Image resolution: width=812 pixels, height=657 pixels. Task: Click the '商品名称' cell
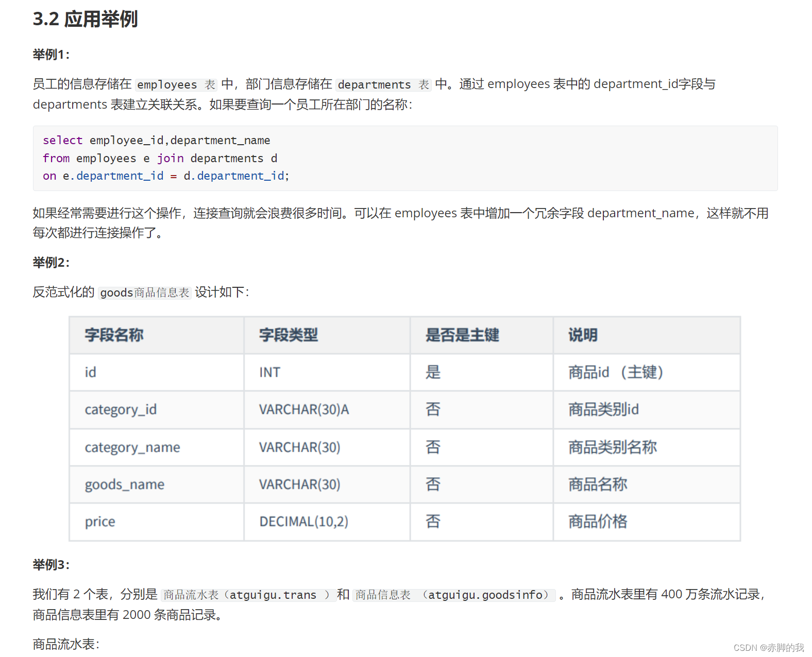click(647, 485)
